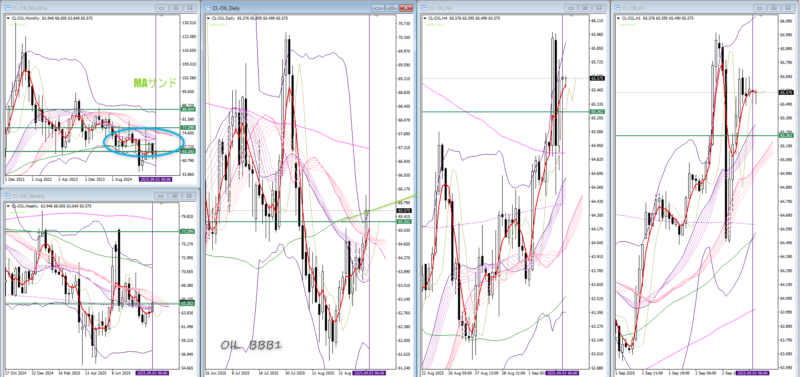
Task: Select the OIL BBB1 text on Daily chart
Action: coord(251,345)
